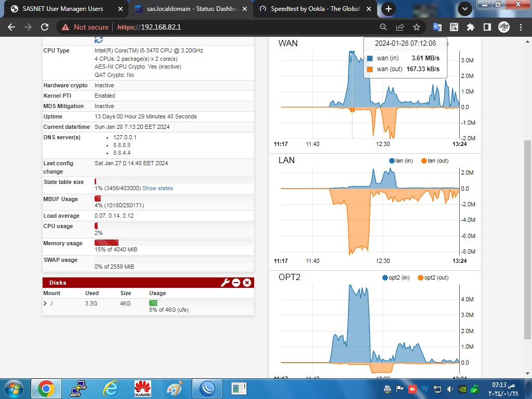Click the orange data point on WAN graph
This screenshot has width=532, height=399.
click(352, 110)
